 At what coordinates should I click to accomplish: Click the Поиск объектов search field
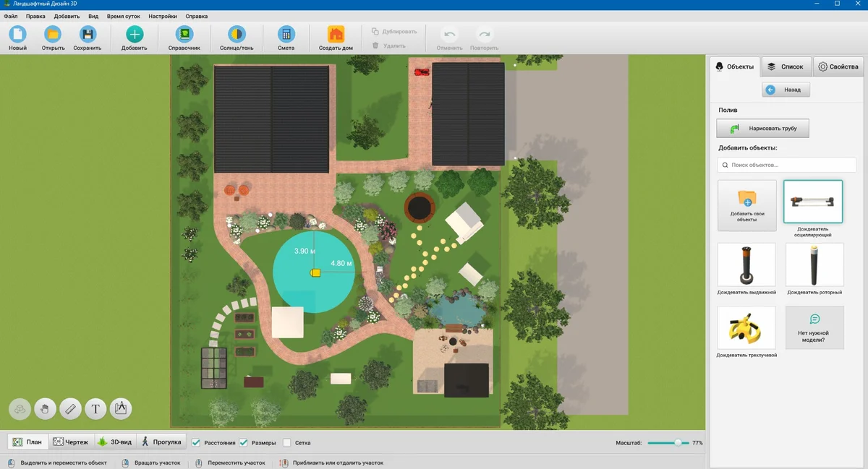(787, 165)
